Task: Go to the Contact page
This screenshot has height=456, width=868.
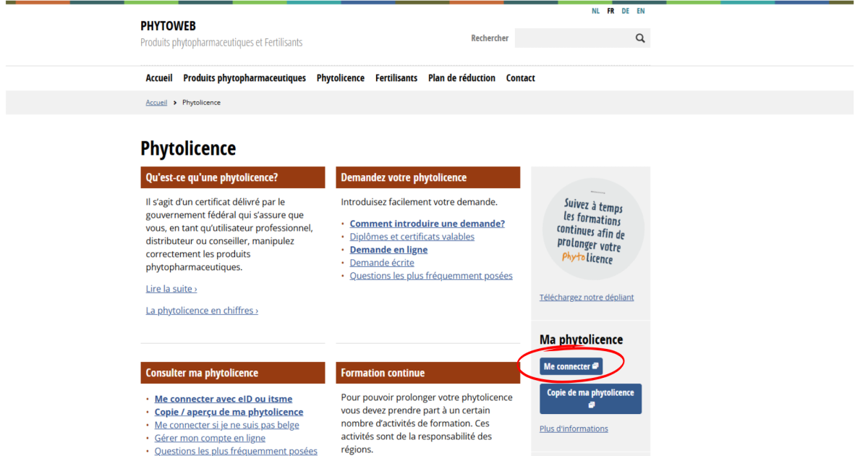Action: click(520, 78)
